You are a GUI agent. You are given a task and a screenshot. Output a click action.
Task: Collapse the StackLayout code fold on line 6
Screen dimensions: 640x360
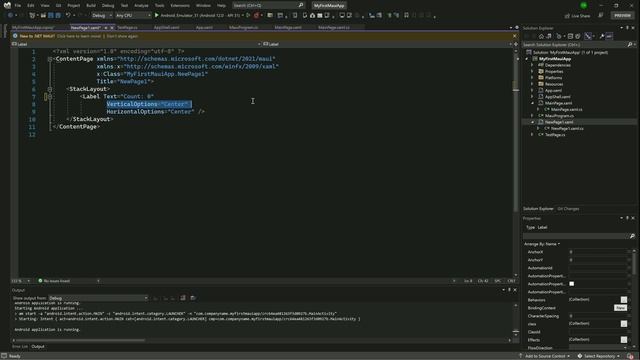click(50, 89)
